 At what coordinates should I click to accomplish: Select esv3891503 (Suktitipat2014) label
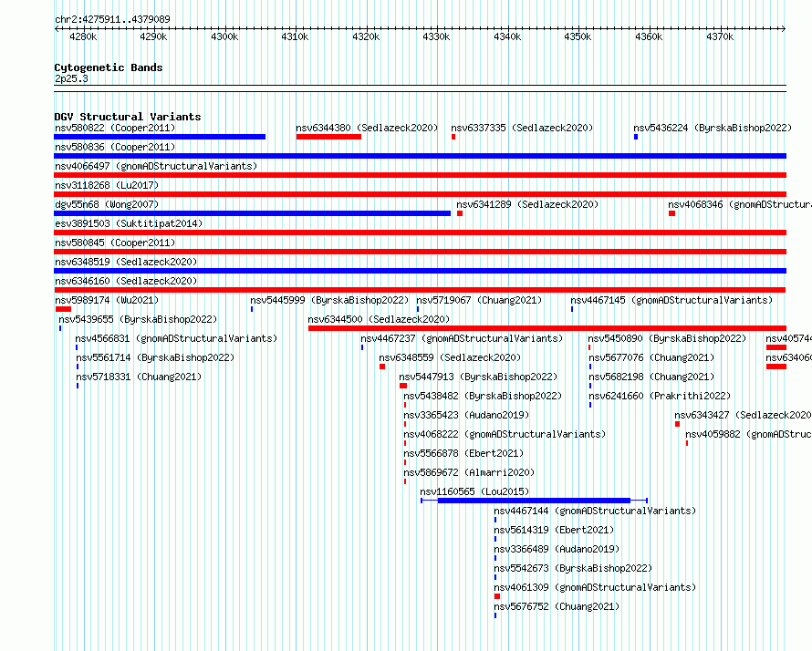129,223
